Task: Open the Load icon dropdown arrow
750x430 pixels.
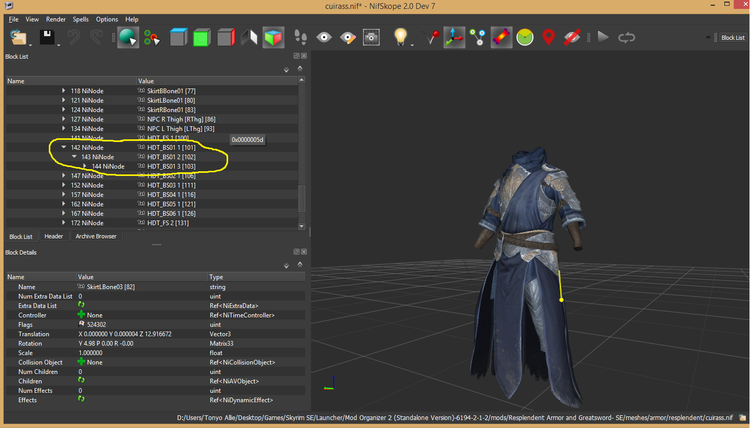Action: point(30,45)
